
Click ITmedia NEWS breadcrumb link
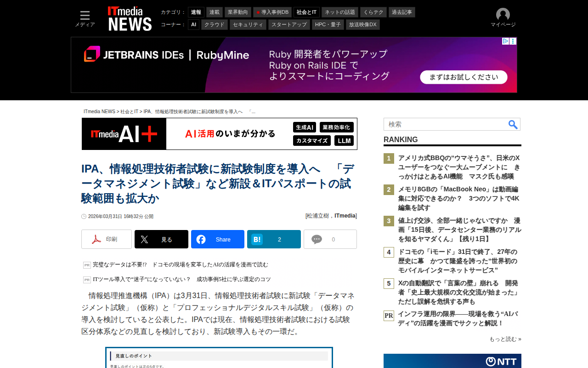(x=100, y=112)
